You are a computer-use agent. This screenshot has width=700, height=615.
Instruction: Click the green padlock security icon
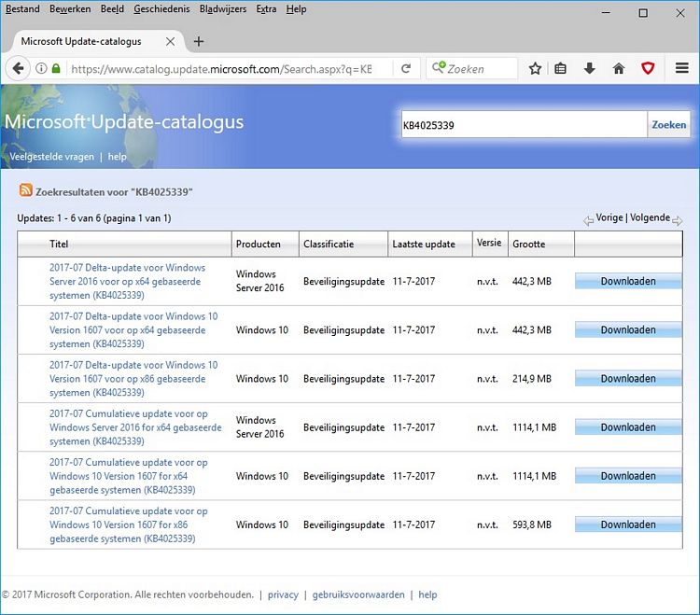pos(56,69)
